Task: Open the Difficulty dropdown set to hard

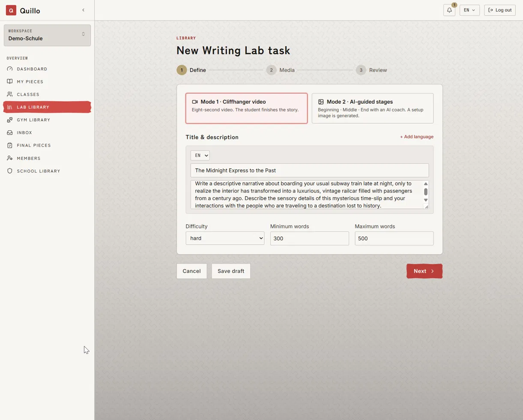Action: [225, 238]
